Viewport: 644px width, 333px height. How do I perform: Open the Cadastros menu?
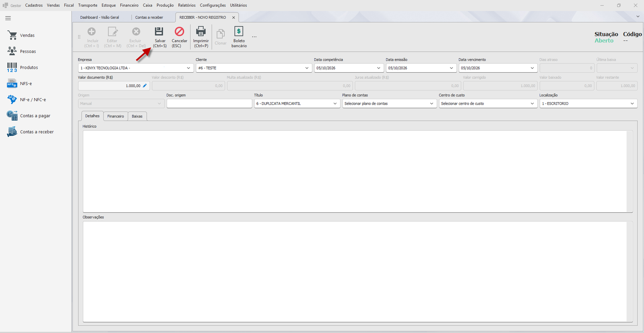(x=34, y=5)
